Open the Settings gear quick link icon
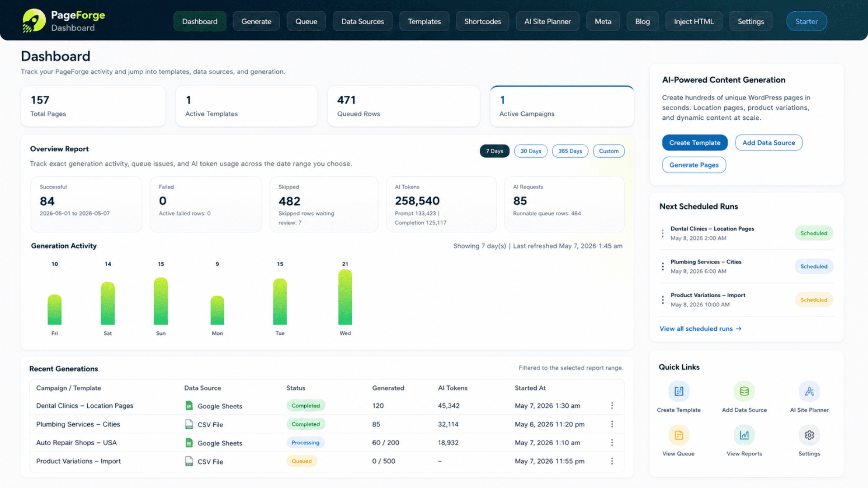The height and width of the screenshot is (488, 868). click(x=809, y=435)
